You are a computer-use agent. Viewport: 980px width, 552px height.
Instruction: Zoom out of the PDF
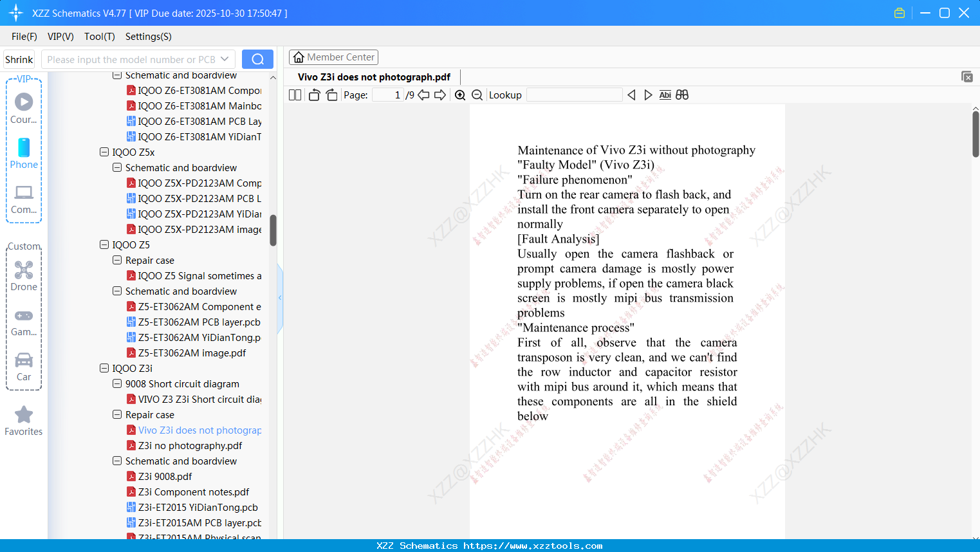477,95
